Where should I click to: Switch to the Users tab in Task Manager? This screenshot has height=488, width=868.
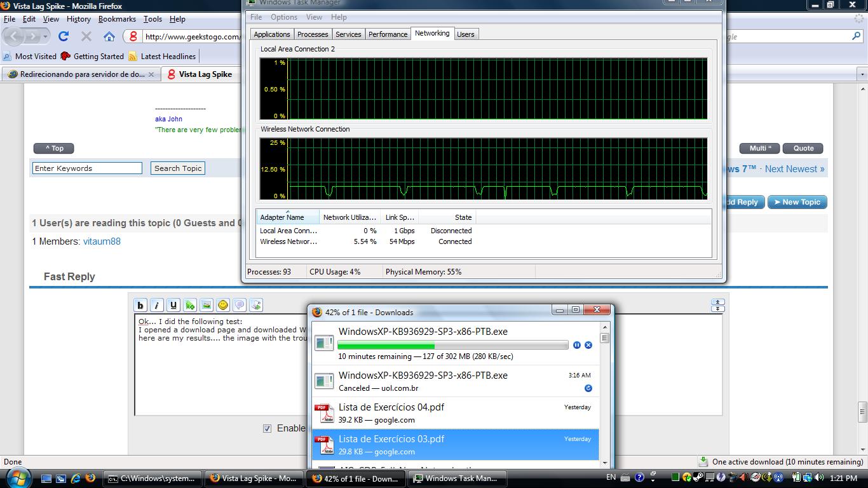pos(465,34)
